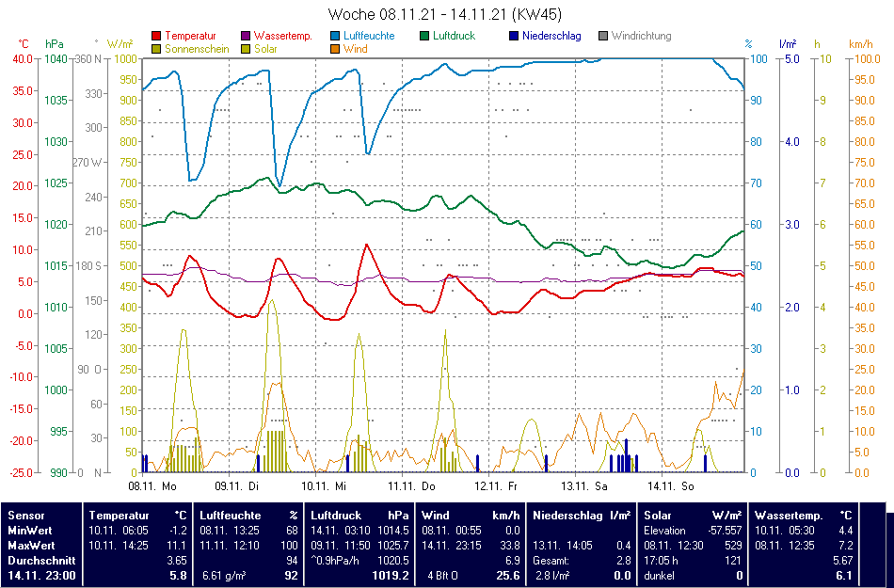The width and height of the screenshot is (894, 588).
Task: Click the average water temperature 5.67
Action: 842,561
